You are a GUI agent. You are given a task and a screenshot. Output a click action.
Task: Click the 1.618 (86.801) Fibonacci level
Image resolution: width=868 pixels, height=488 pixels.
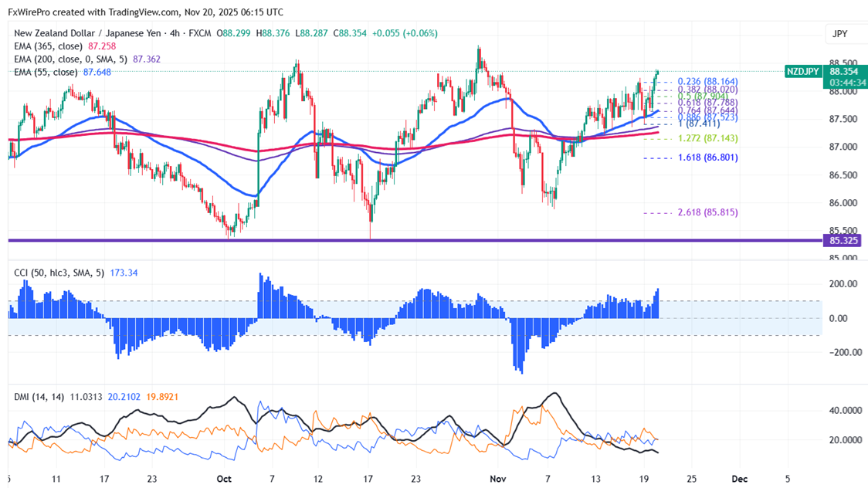[x=707, y=158]
